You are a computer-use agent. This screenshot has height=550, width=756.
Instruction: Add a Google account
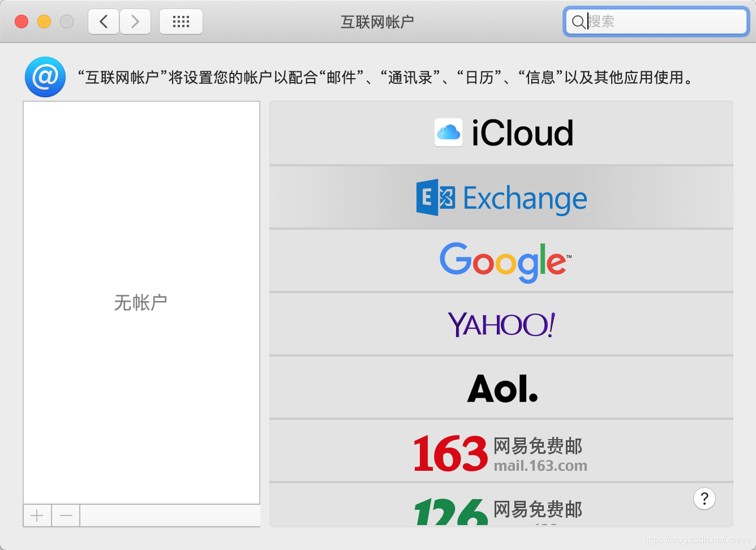tap(501, 261)
